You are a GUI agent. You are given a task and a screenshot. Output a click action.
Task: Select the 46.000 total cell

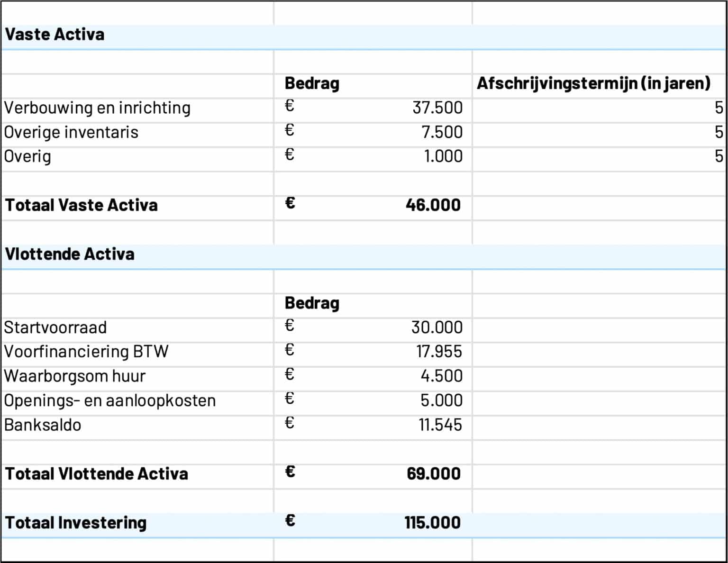tap(433, 205)
